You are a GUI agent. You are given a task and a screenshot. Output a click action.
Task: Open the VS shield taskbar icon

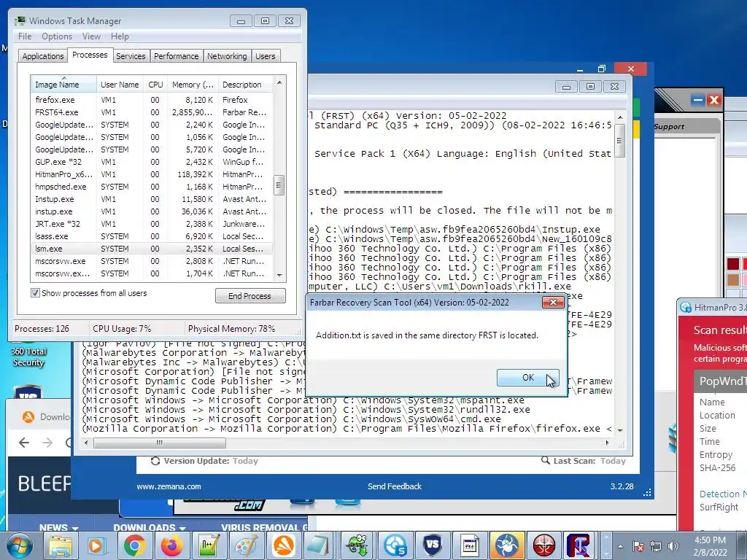pyautogui.click(x=432, y=545)
